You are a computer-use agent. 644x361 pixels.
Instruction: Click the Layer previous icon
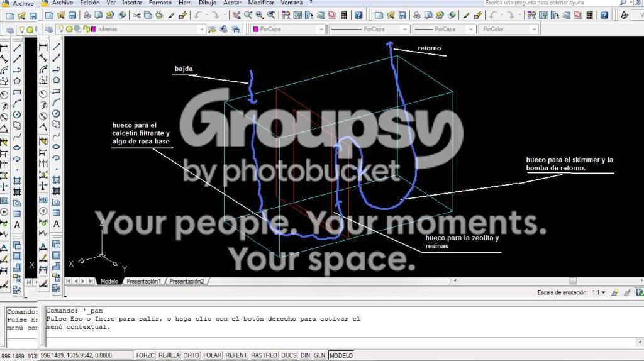[224, 29]
